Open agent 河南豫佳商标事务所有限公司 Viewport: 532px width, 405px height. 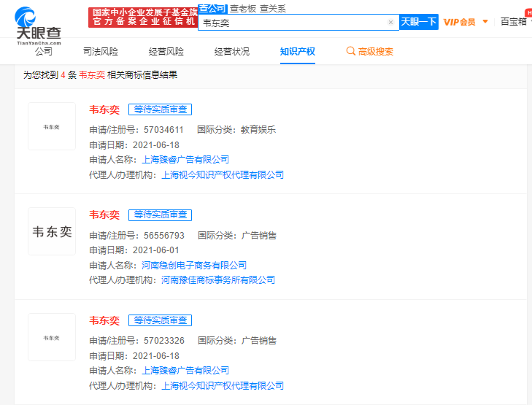tap(217, 280)
